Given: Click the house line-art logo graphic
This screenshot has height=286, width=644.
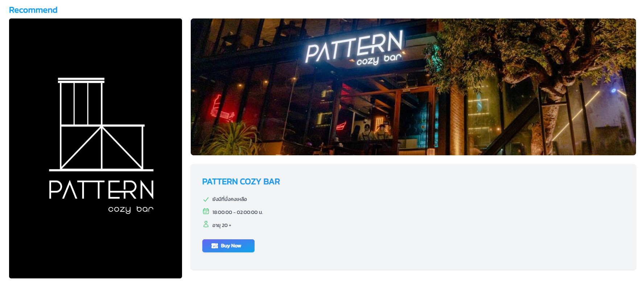Looking at the screenshot, I should tap(102, 124).
